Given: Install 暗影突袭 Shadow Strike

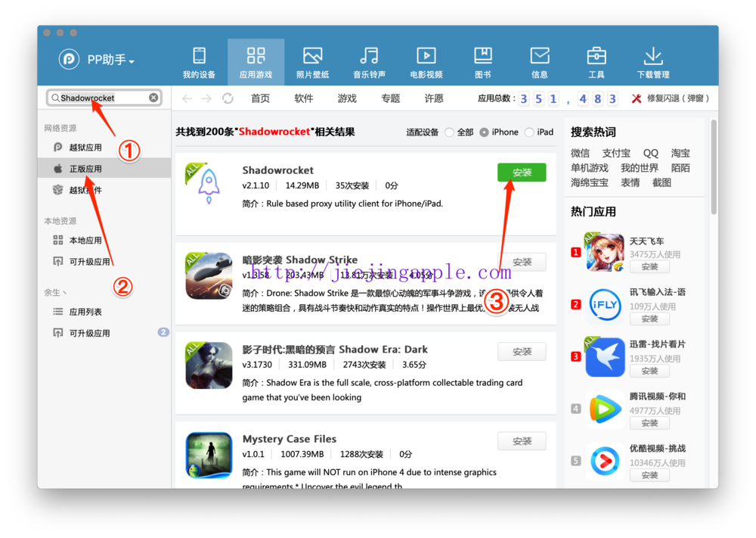Looking at the screenshot, I should pos(522,262).
